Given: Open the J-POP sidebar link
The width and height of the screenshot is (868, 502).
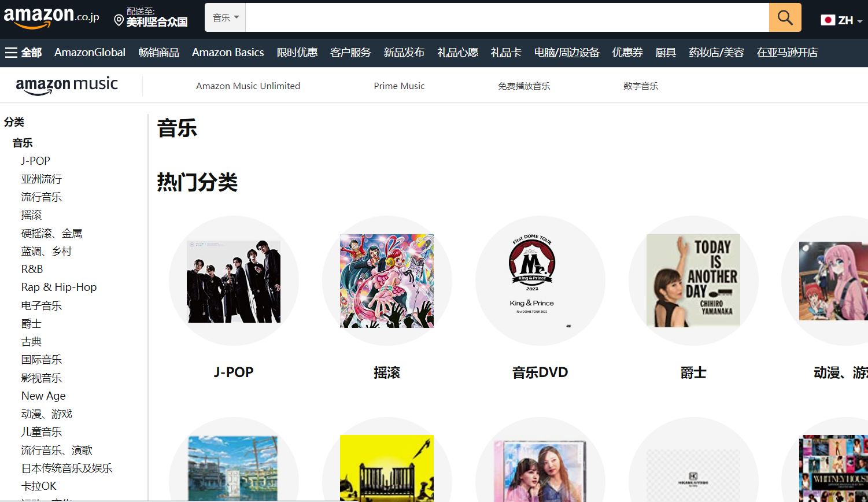Looking at the screenshot, I should (35, 161).
